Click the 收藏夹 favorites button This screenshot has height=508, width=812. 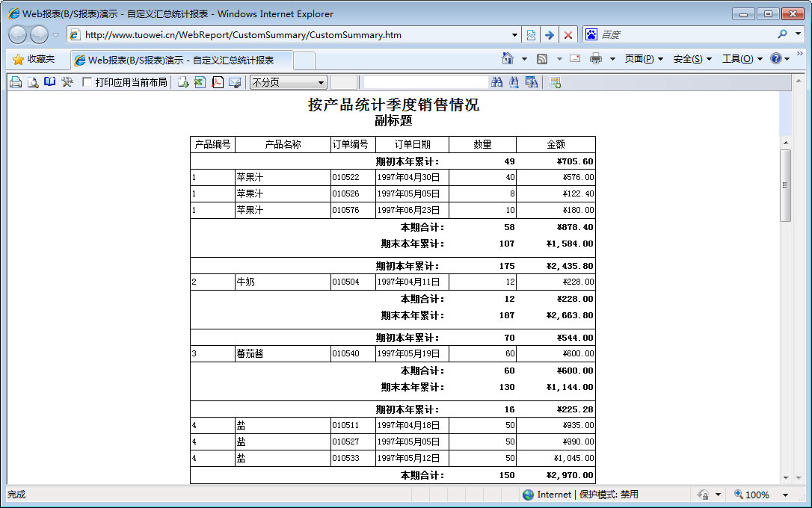(x=34, y=59)
